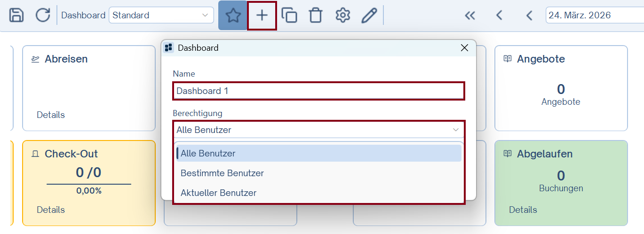Expand the Berechtigung combo box
Viewport: 644px width, 234px height.
coord(318,130)
